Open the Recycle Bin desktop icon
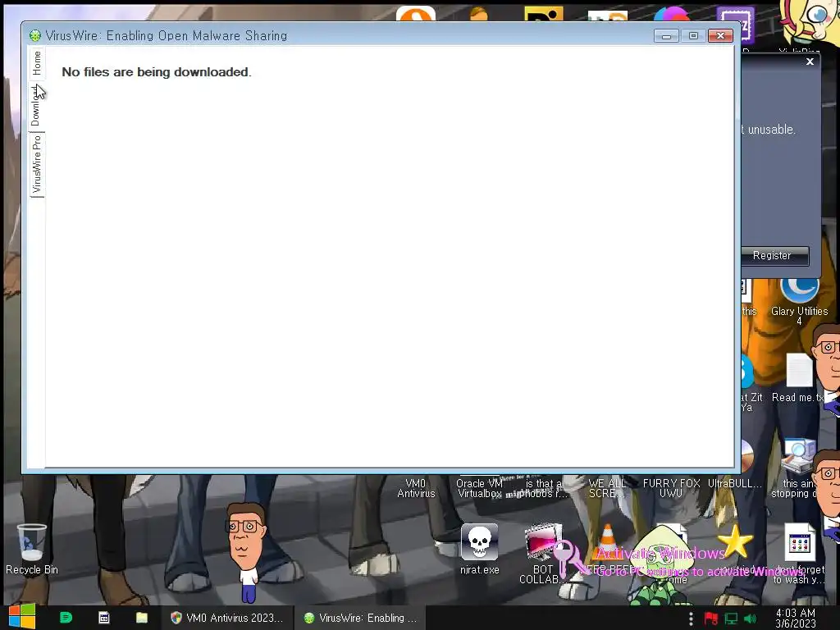Image resolution: width=840 pixels, height=630 pixels. (32, 549)
